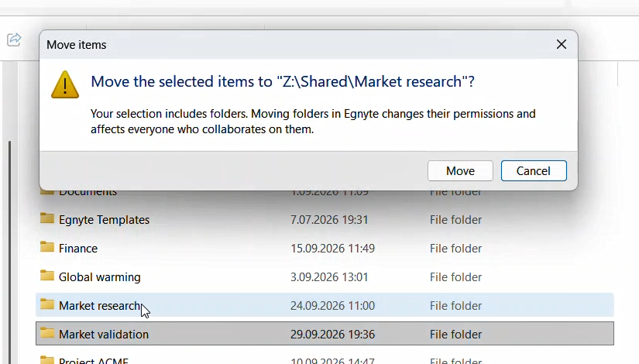This screenshot has width=639, height=364.
Task: Click the vertical scrollbar in the left pane
Action: pyautogui.click(x=9, y=252)
